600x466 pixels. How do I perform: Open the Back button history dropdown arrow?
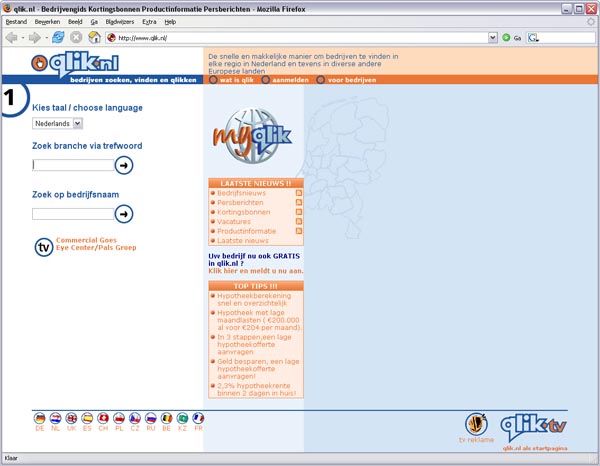21,37
